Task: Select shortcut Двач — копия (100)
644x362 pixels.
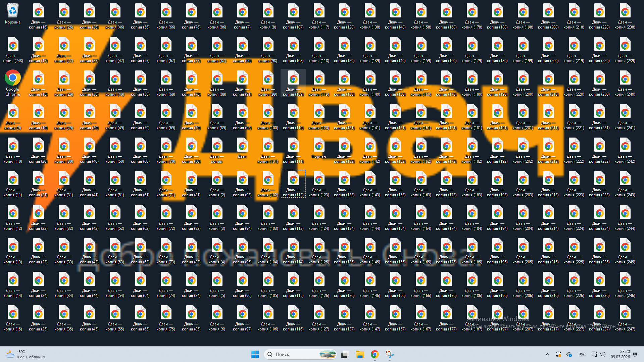Action: (268, 117)
